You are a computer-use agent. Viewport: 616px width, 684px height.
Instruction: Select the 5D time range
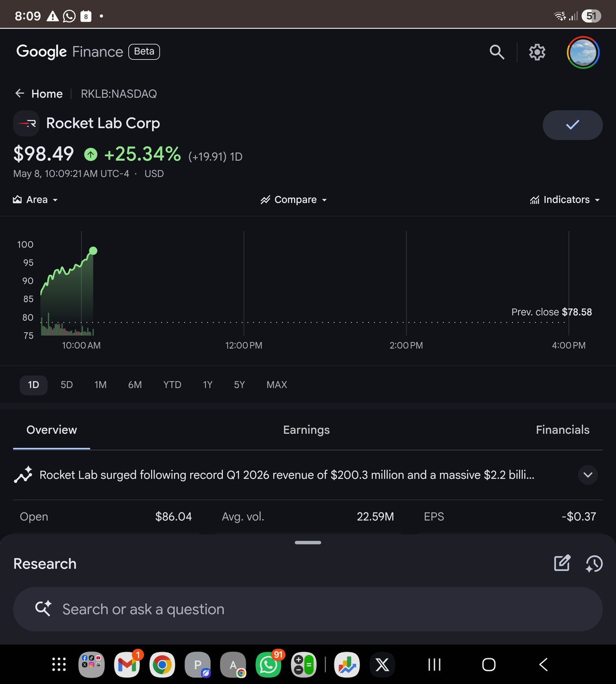pos(67,385)
